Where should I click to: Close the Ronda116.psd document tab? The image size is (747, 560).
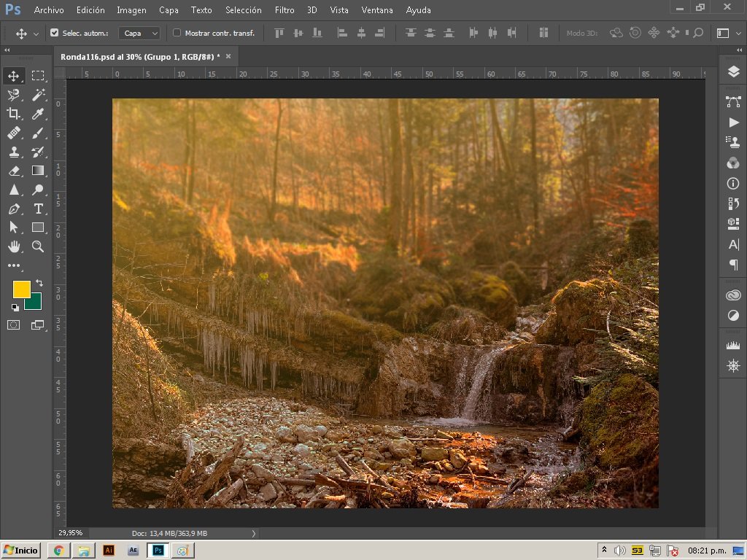click(228, 56)
